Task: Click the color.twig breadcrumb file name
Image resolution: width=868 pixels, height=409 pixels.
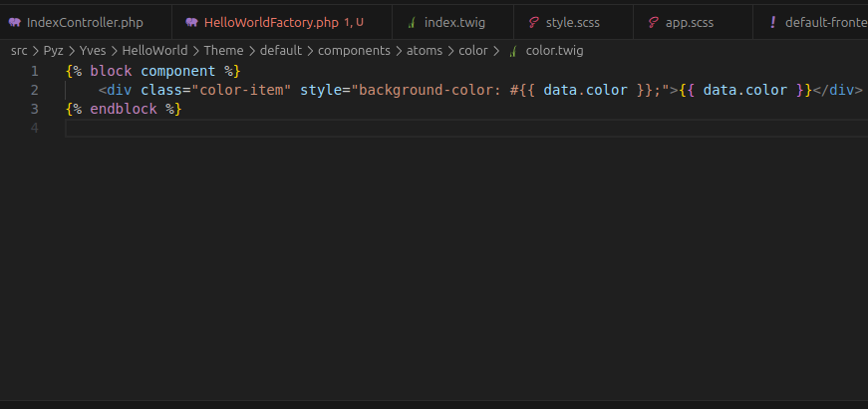Action: coord(555,51)
